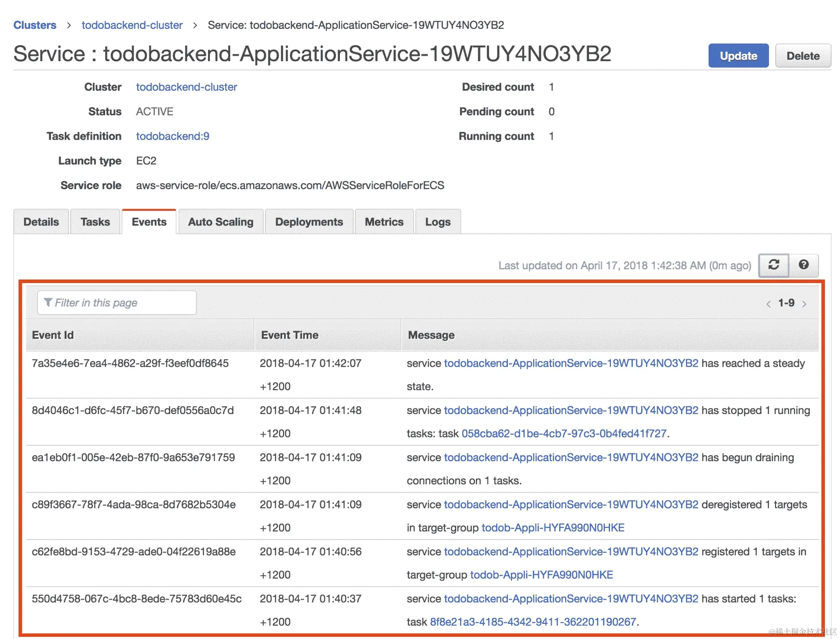Click the filter funnel icon
840x639 pixels.
click(48, 302)
